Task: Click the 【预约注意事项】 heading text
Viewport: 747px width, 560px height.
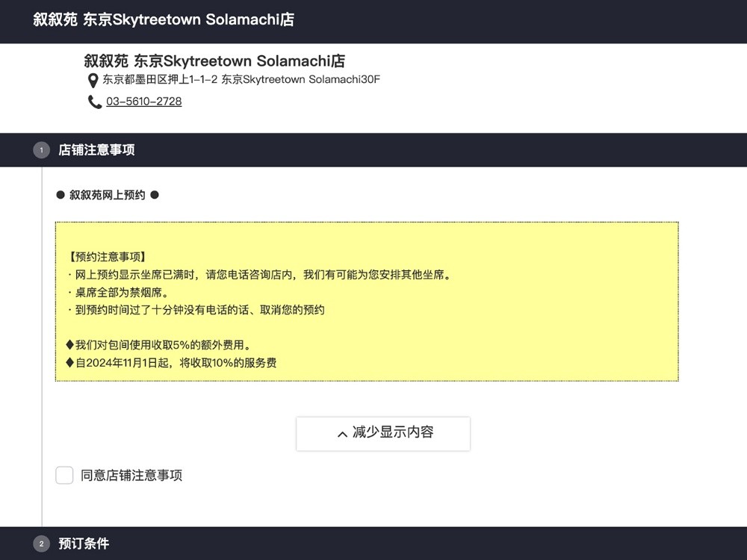Action: pyautogui.click(x=106, y=257)
